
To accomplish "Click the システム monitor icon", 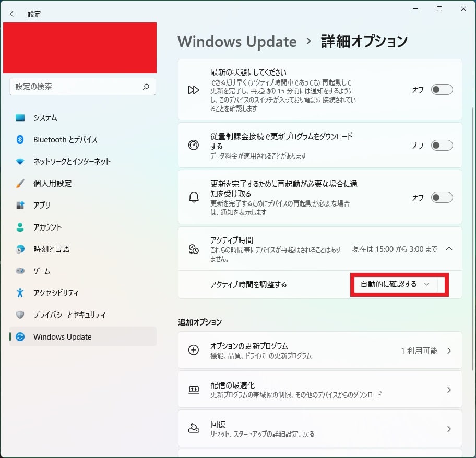I will coord(20,118).
